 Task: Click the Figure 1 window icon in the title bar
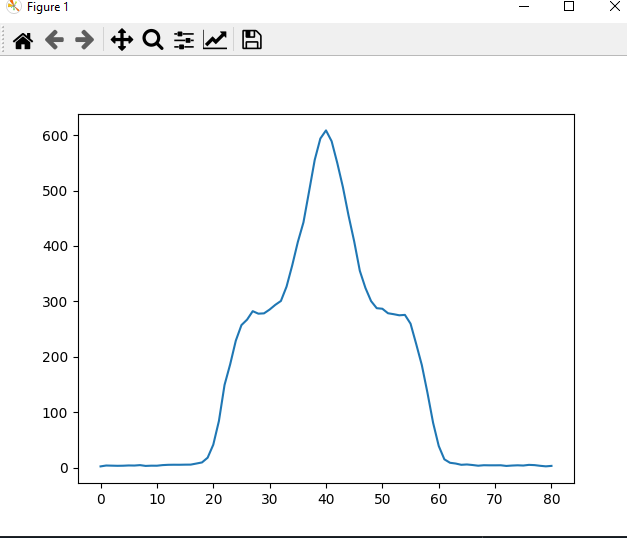tap(13, 7)
